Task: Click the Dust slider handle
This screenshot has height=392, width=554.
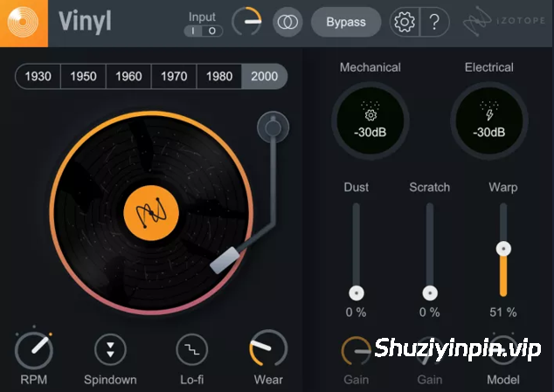Action: pos(357,292)
